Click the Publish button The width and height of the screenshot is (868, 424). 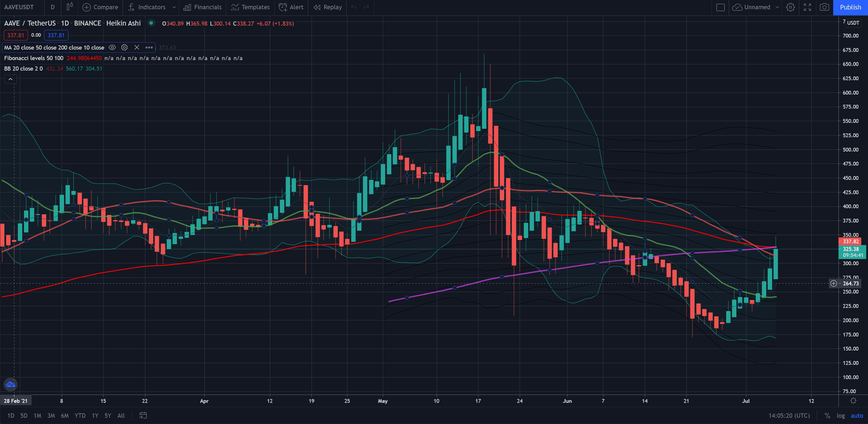[x=850, y=7]
